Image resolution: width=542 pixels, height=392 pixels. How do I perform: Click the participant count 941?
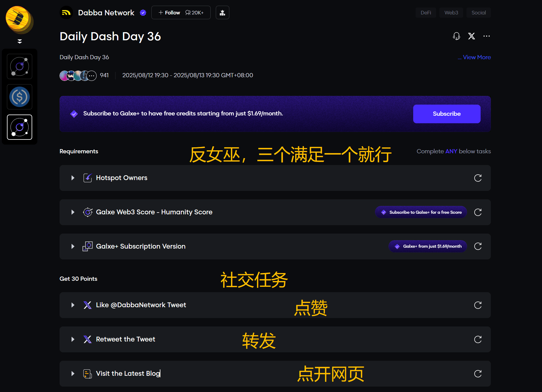[104, 75]
